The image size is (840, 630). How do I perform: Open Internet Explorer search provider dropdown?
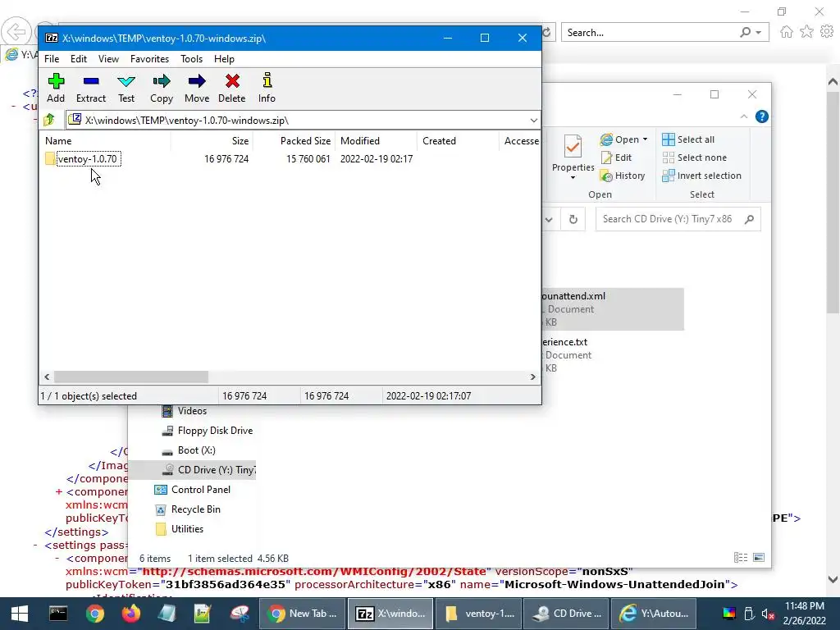point(759,33)
